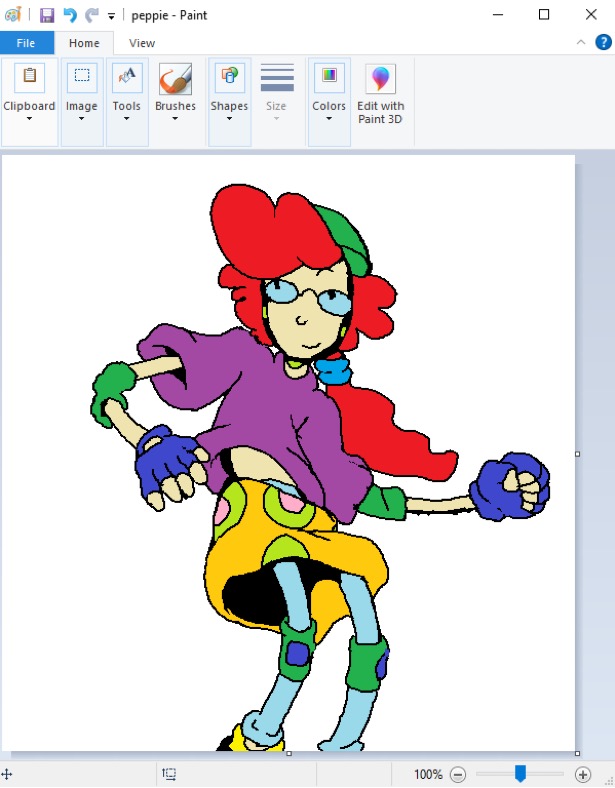Click the zoom slider thumb

521,774
